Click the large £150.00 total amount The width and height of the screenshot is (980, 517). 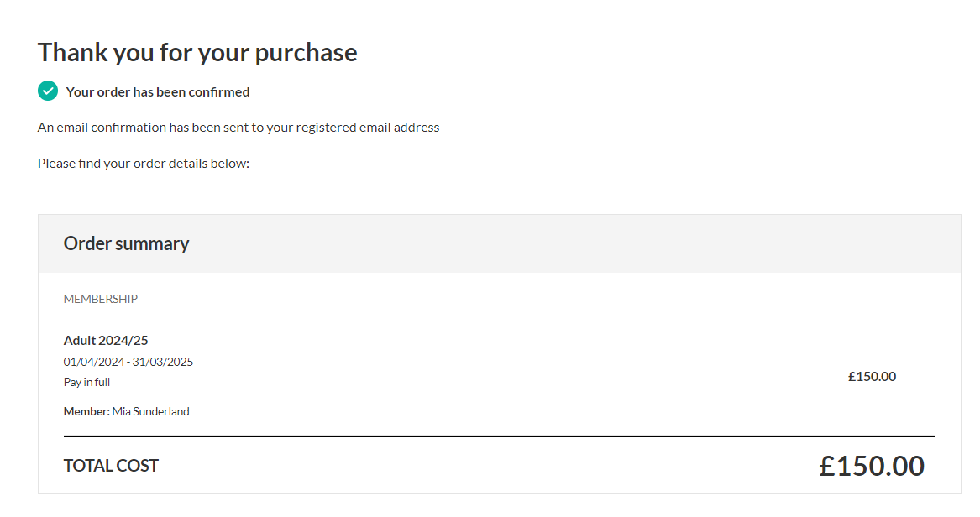(871, 466)
